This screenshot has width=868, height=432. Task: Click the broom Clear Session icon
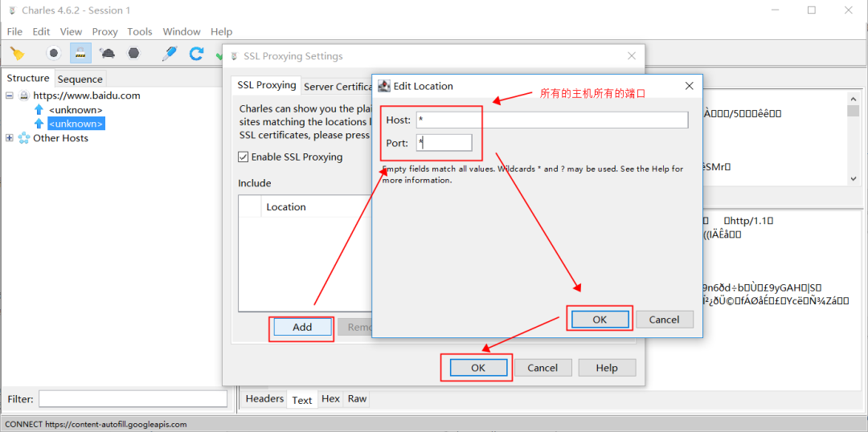pyautogui.click(x=18, y=54)
